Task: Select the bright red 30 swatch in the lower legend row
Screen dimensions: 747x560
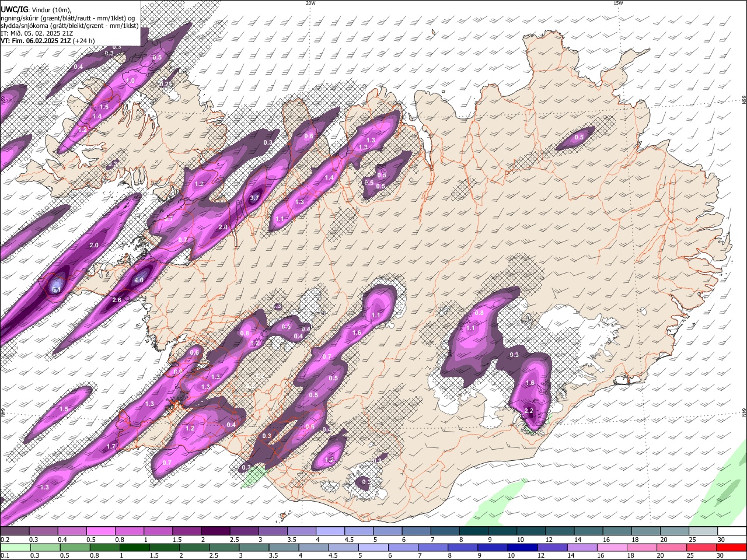Action: pos(731,547)
